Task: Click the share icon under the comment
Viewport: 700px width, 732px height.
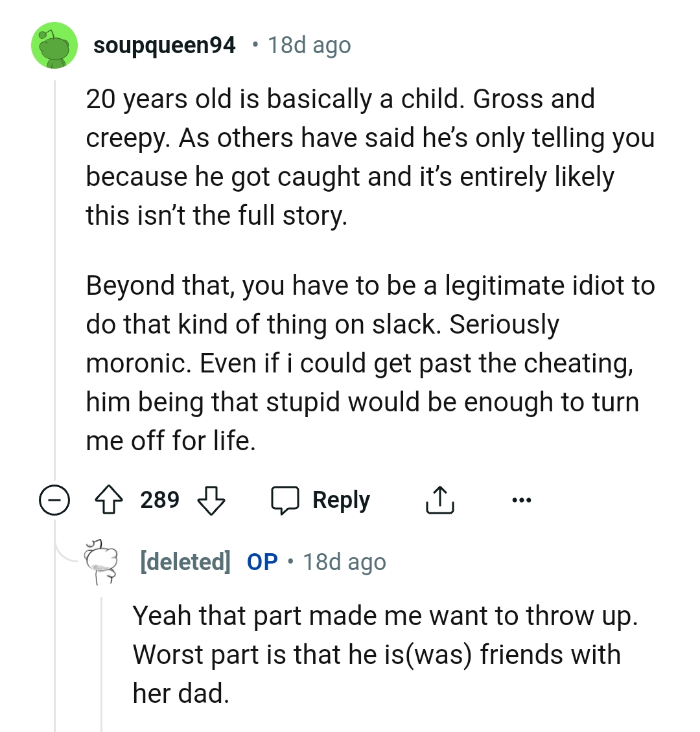Action: [x=439, y=501]
